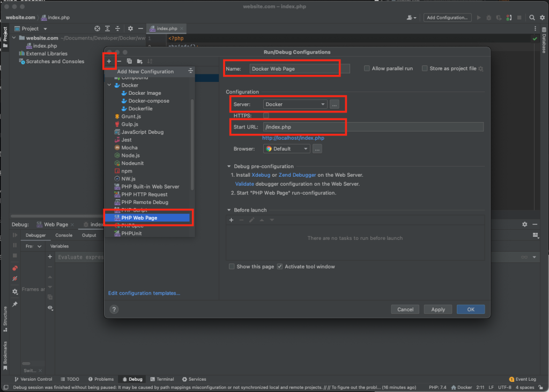
Task: Click into the Name field
Action: (x=299, y=69)
